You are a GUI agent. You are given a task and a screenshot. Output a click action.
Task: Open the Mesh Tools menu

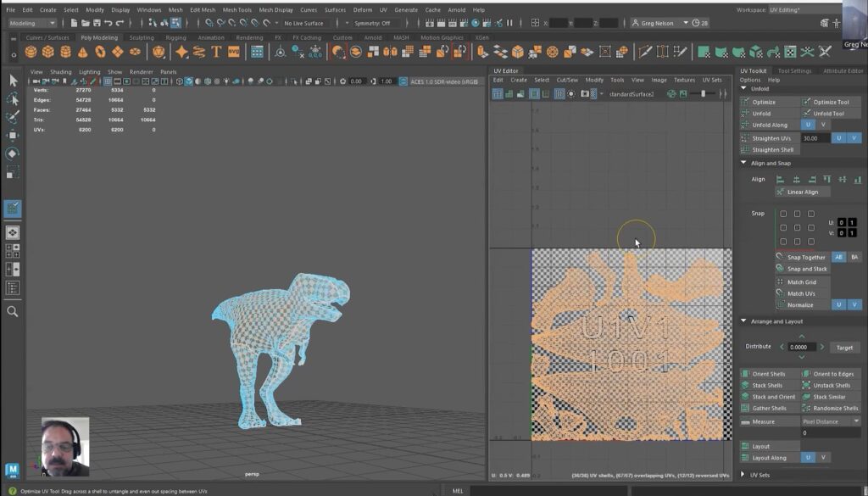[x=237, y=10]
